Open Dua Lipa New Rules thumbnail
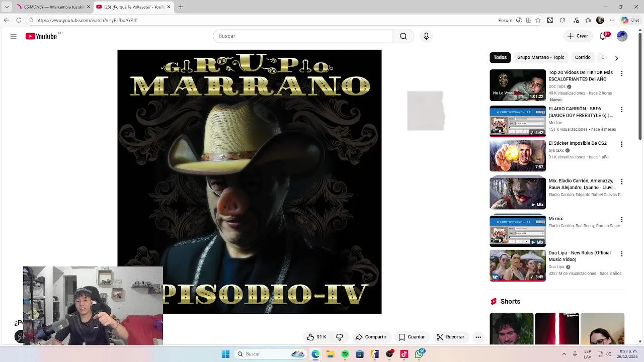 518,265
